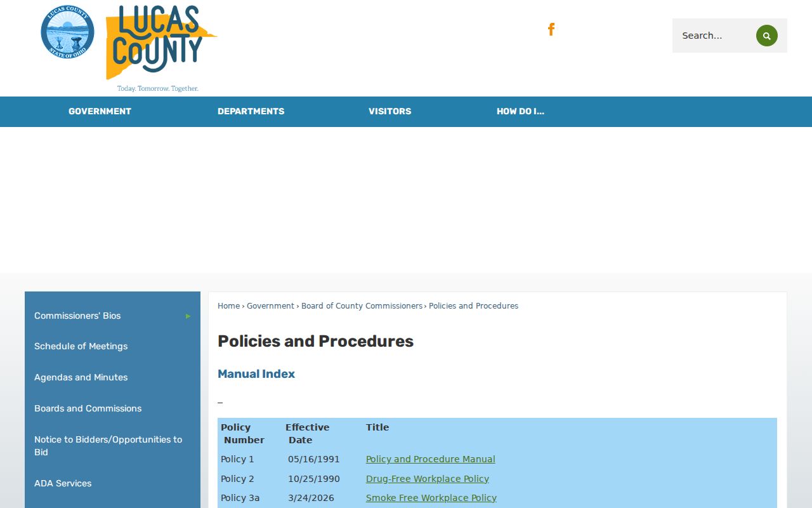Viewport: 812px width, 508px height.
Task: Open Board of County Commissioners breadcrumb
Action: coord(362,306)
